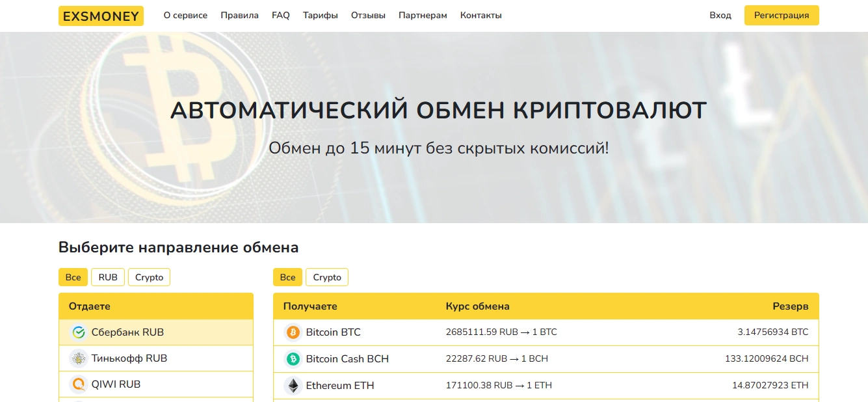
Task: Click rate 2685111.59 RUB → 1 BTC
Action: [x=501, y=332]
